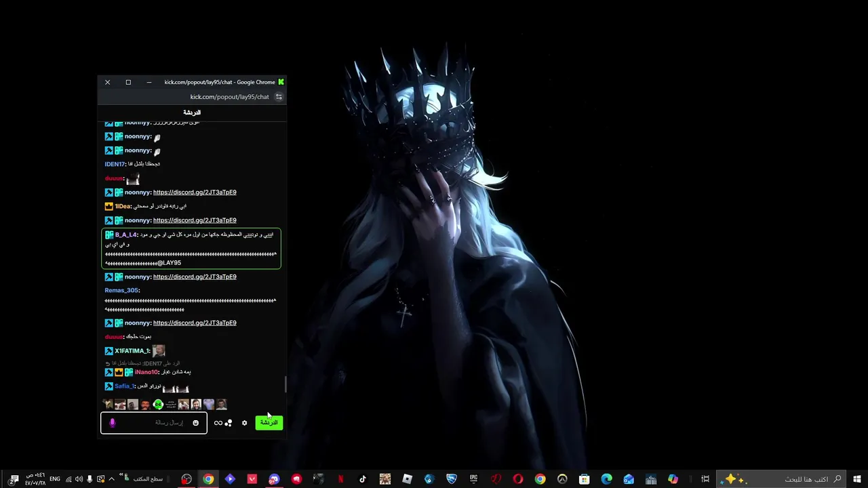The image size is (868, 488).
Task: Click the microphone icon in system tray
Action: 90,479
